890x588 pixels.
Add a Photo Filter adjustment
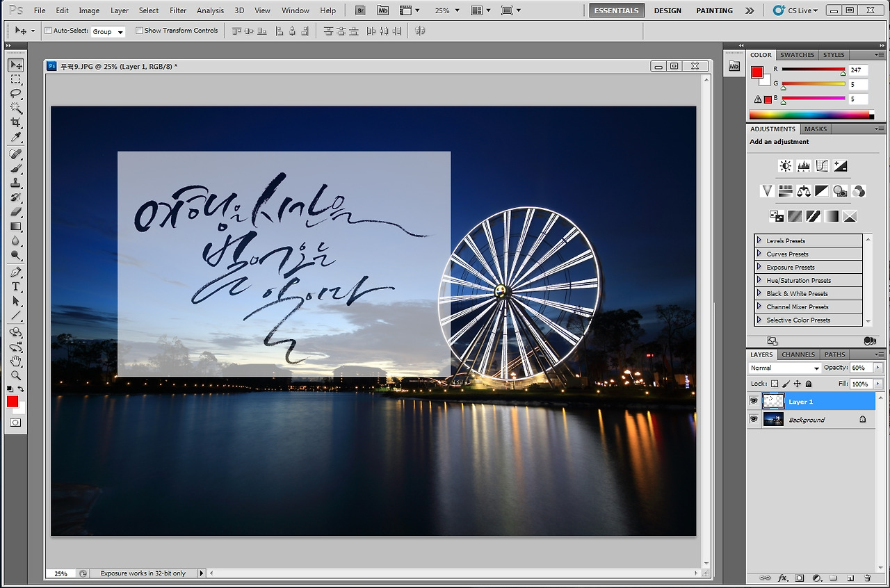click(840, 190)
